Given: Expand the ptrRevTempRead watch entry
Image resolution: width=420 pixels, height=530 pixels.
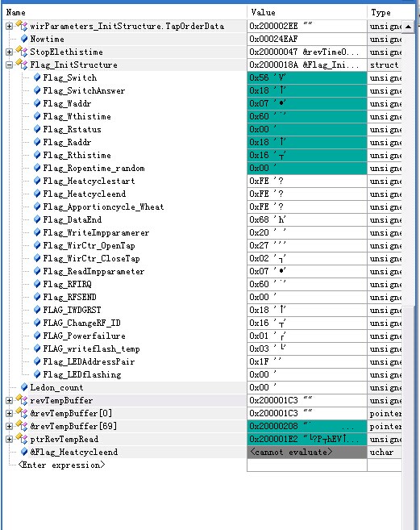Looking at the screenshot, I should pos(10,439).
